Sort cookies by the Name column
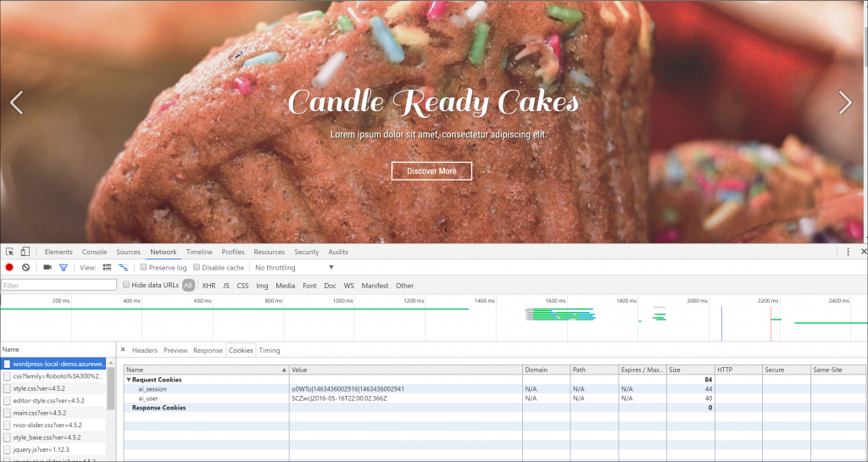 [203, 370]
